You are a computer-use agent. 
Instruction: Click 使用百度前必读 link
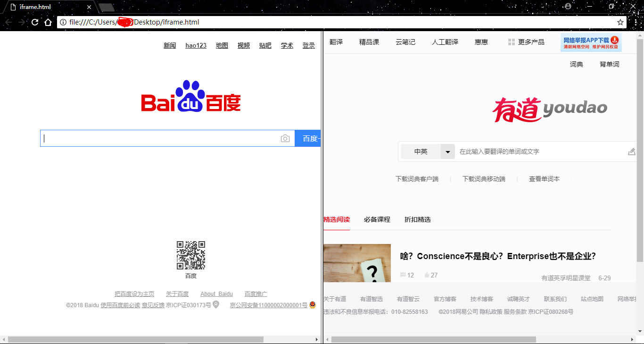[120, 305]
